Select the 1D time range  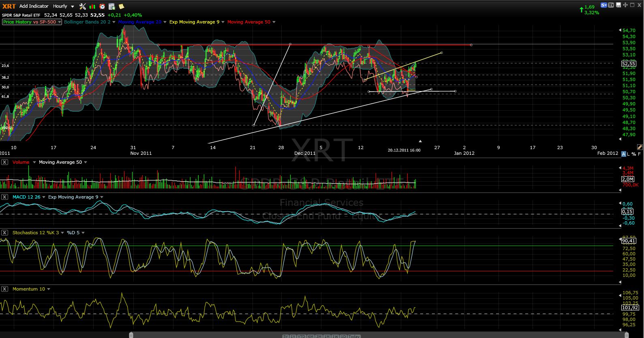[344, 336]
